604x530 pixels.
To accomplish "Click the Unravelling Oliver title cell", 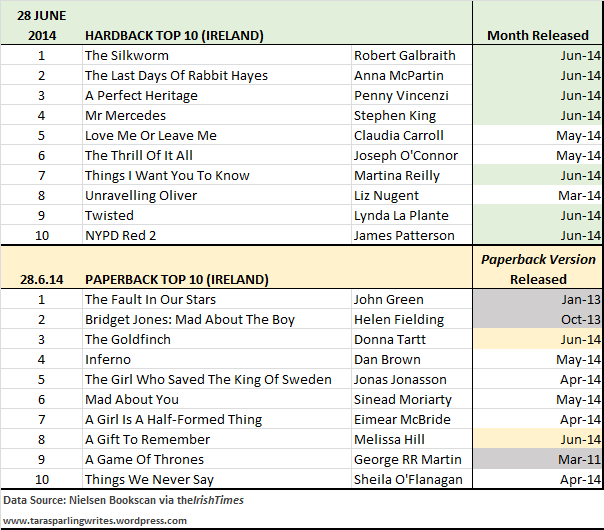I will click(140, 196).
